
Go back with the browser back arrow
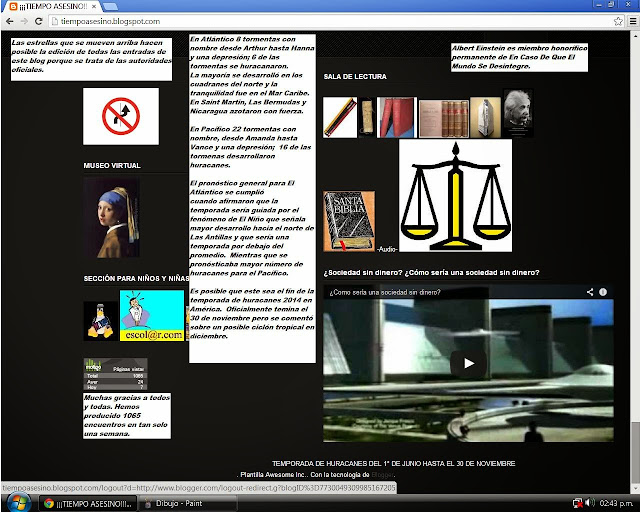click(x=10, y=21)
